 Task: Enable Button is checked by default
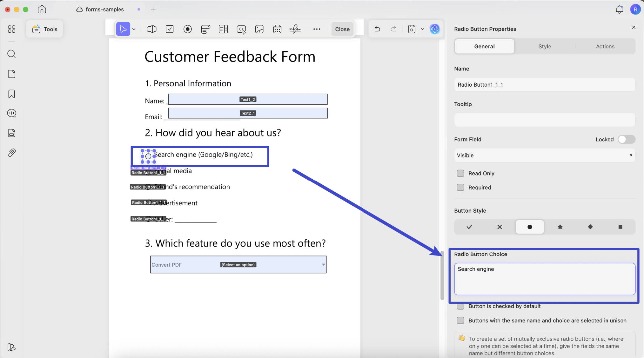click(460, 306)
